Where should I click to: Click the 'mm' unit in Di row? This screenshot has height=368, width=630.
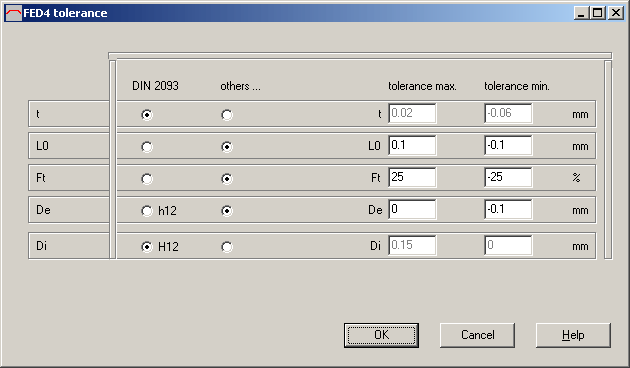(580, 247)
